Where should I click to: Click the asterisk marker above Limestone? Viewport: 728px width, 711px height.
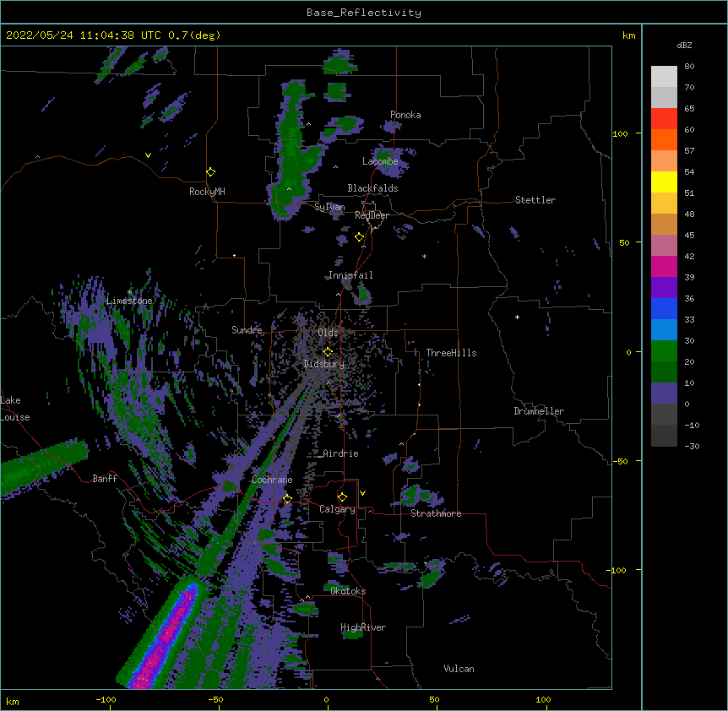pos(129,292)
